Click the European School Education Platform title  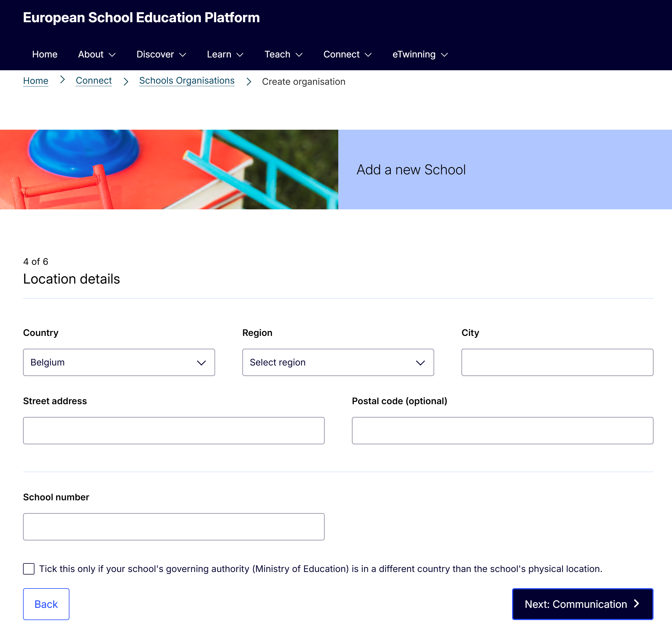[141, 18]
